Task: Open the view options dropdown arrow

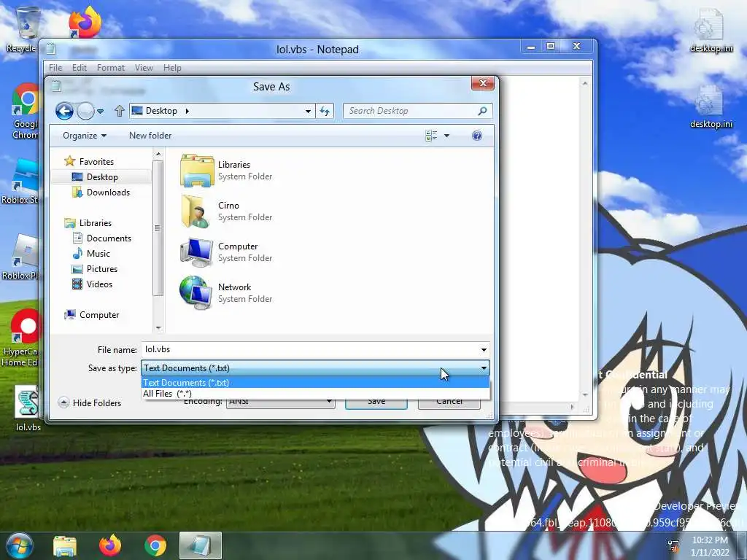Action: [447, 136]
